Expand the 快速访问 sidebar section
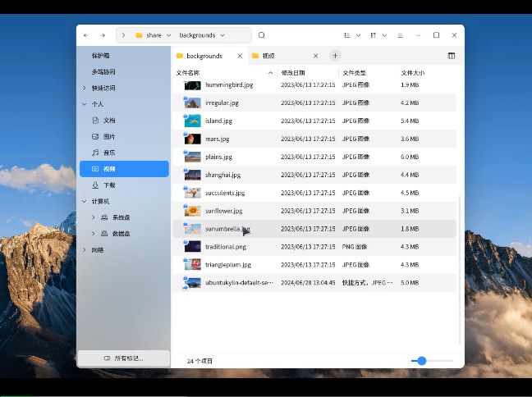532x397 pixels. tap(85, 88)
